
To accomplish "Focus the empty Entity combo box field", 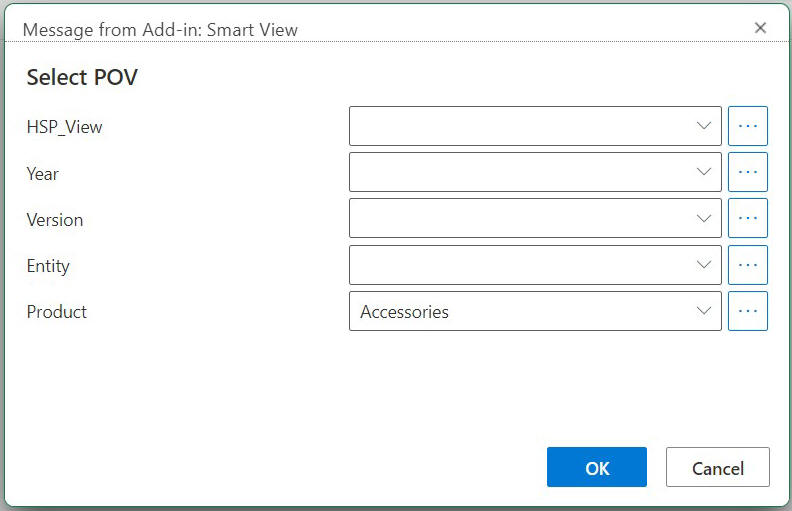I will (x=515, y=265).
